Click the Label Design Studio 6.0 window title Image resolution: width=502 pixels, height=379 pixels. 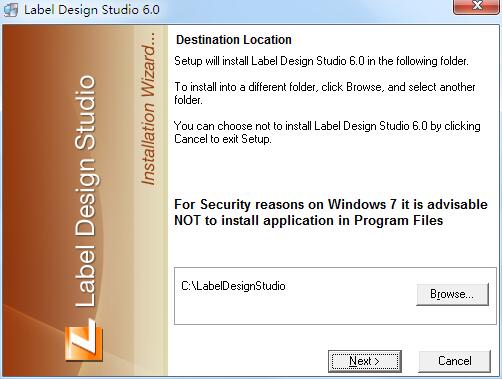(x=92, y=10)
